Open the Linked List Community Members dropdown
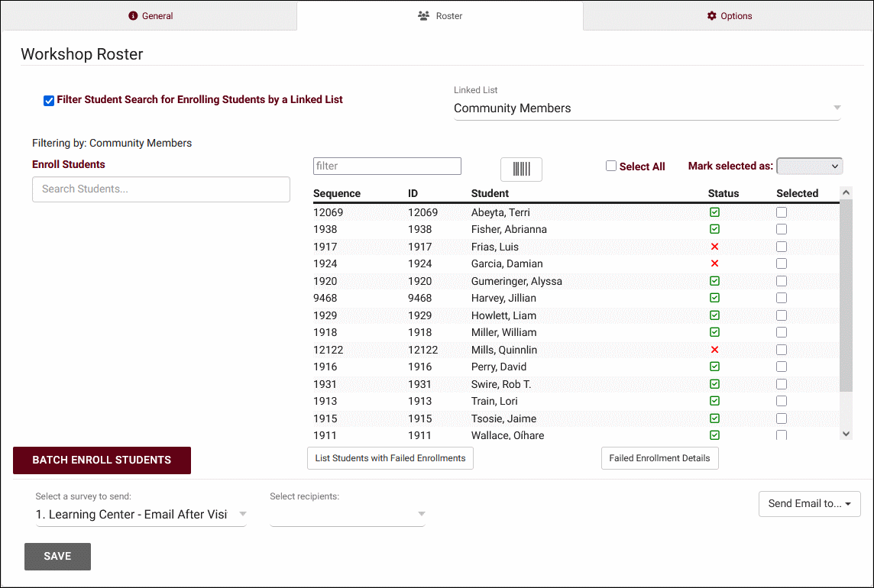874x588 pixels. [646, 108]
